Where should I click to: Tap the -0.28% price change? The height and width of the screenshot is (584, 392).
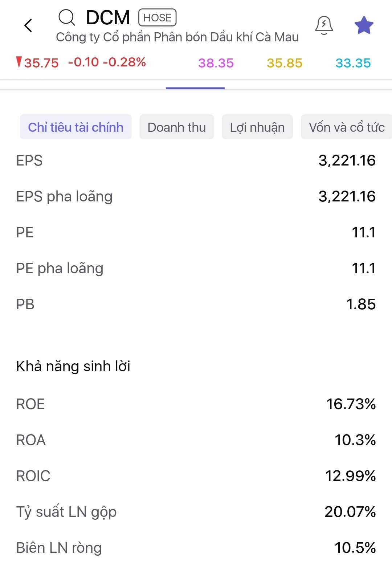(x=124, y=62)
